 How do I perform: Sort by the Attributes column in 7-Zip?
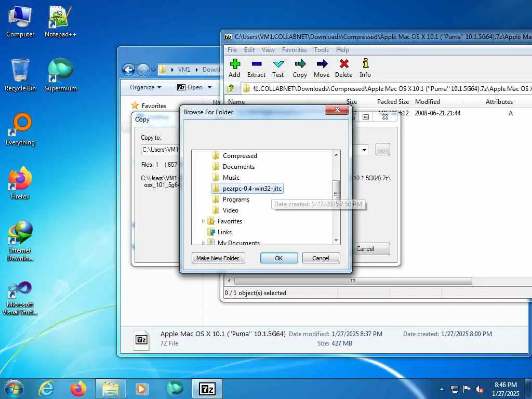click(x=499, y=101)
